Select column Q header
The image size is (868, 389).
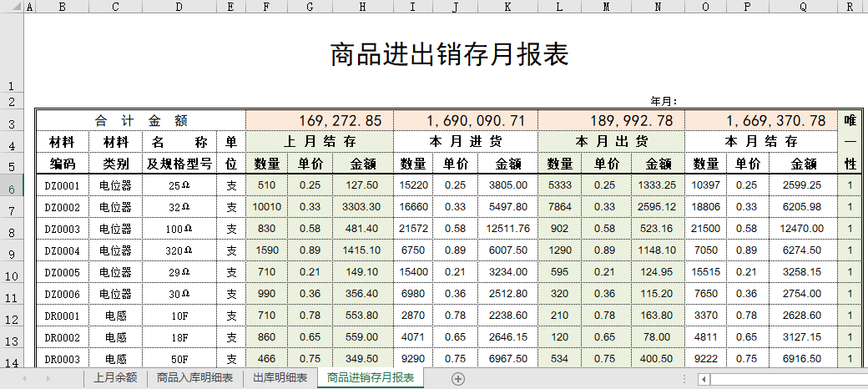803,7
